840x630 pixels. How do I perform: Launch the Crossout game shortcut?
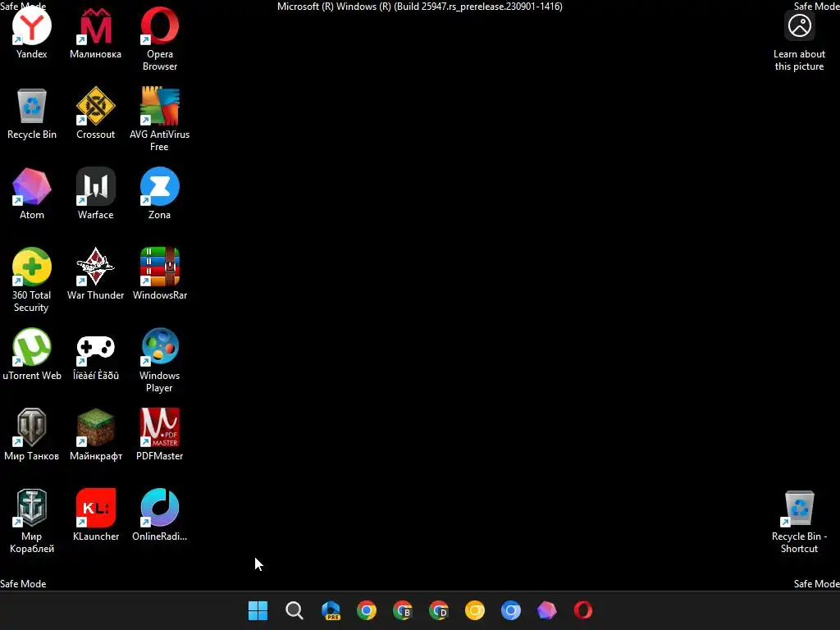click(x=95, y=106)
